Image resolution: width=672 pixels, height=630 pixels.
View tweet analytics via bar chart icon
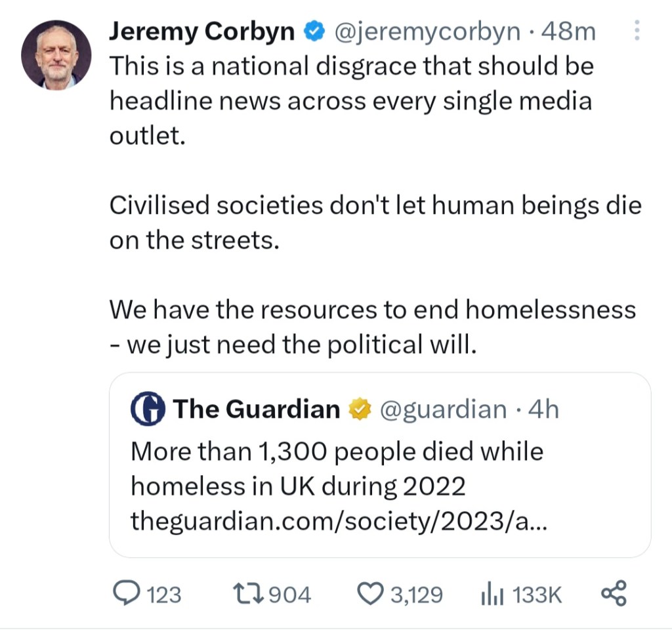(492, 594)
